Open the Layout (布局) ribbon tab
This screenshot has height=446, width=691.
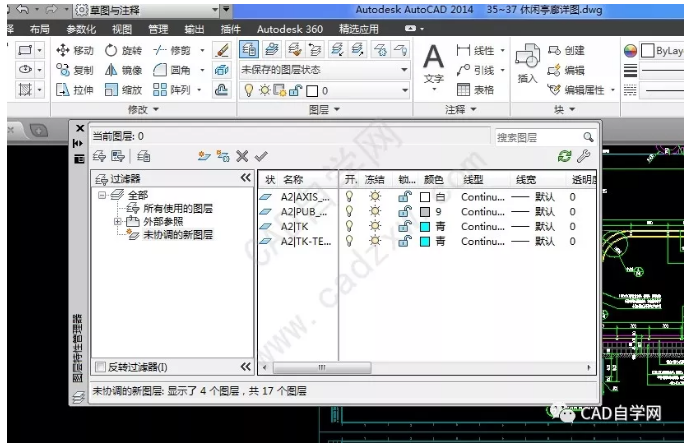point(39,29)
